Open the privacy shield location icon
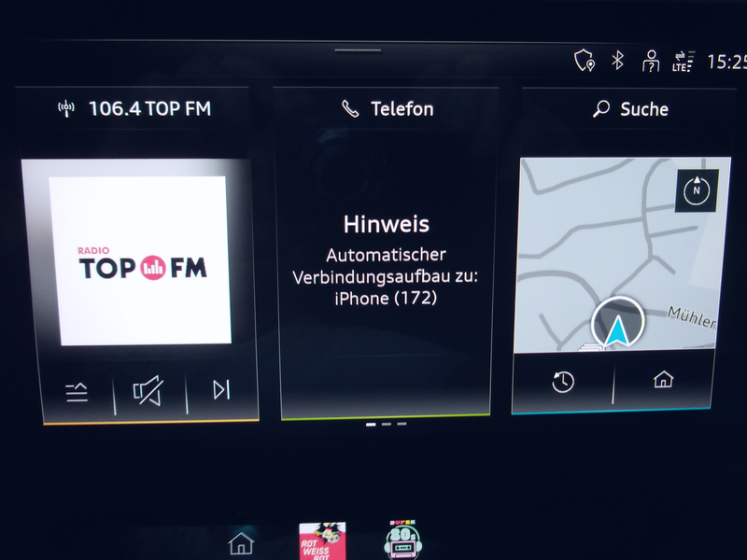The height and width of the screenshot is (560, 747). [585, 61]
